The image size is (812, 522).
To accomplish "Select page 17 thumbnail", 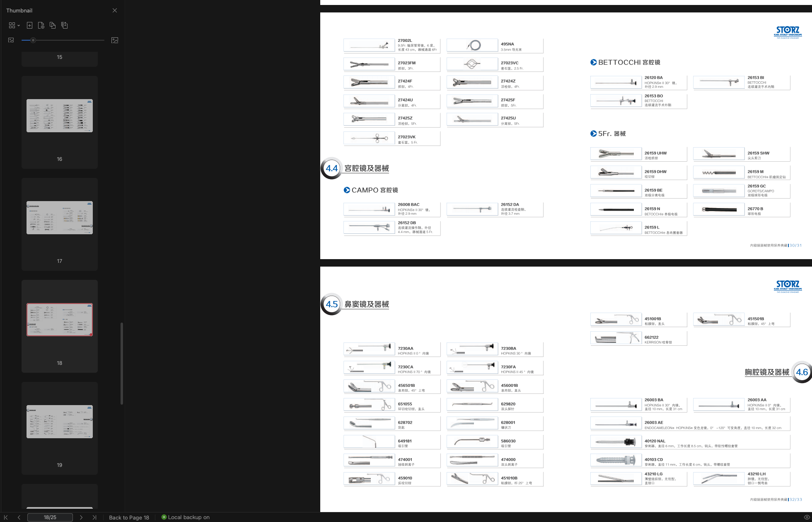I will coord(60,218).
